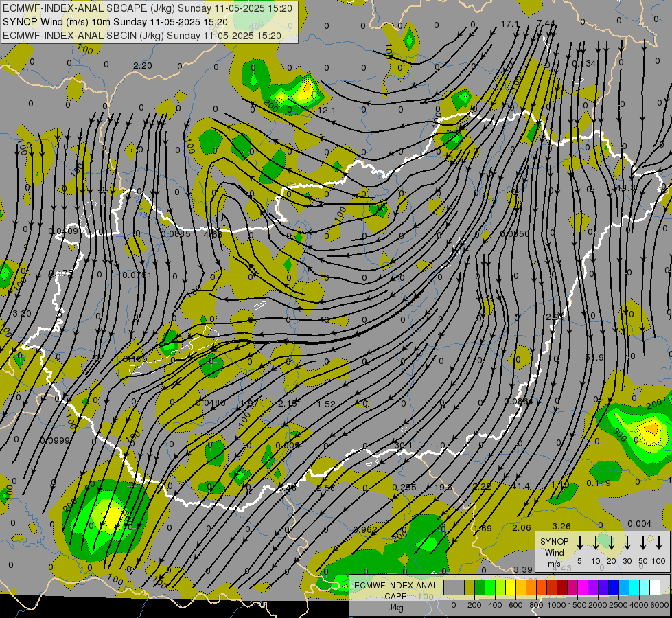Select the olive swatch in the CAPE legend
This screenshot has height=618, width=672.
[470, 587]
